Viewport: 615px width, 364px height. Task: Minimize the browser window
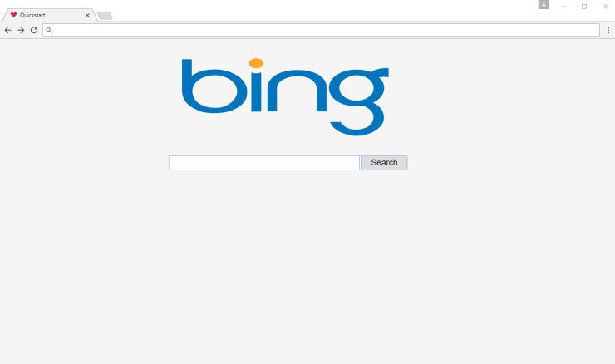(x=563, y=7)
